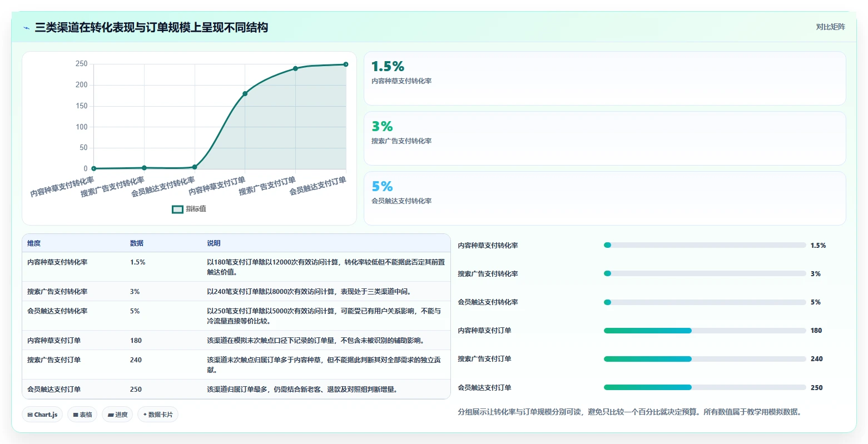Click the progress list value 250
The height and width of the screenshot is (444, 868).
pos(816,388)
